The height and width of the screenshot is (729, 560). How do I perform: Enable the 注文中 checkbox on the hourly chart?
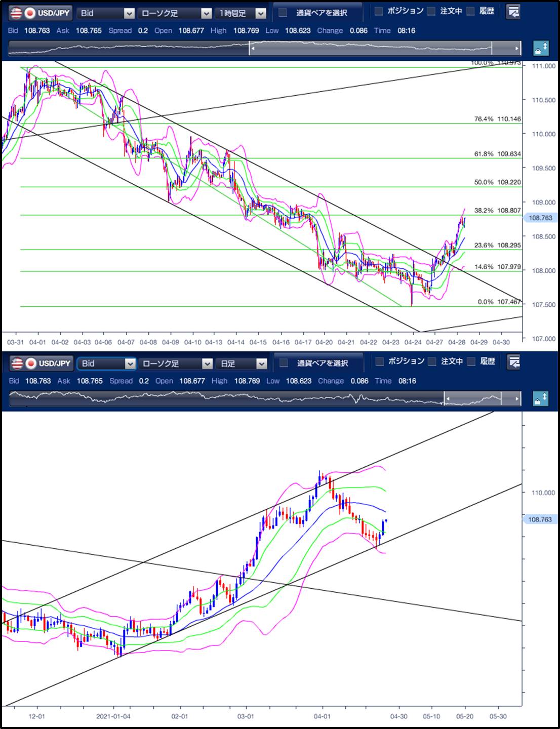[x=431, y=11]
